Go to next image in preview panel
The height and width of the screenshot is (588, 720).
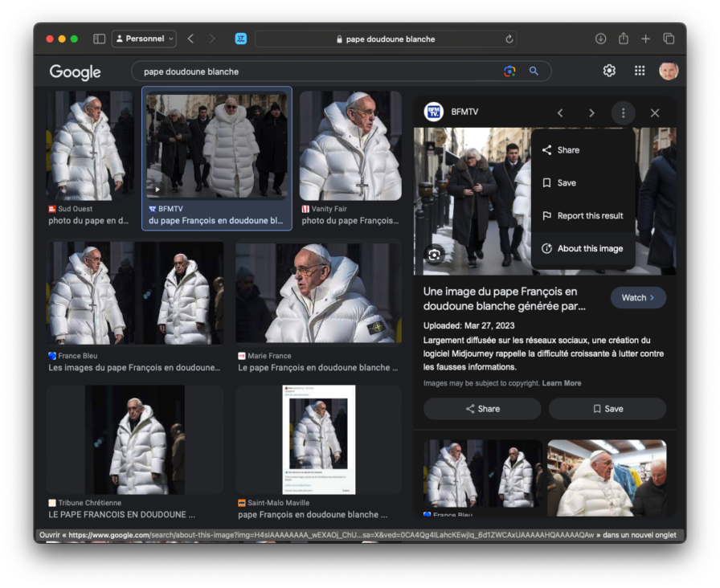(x=591, y=113)
